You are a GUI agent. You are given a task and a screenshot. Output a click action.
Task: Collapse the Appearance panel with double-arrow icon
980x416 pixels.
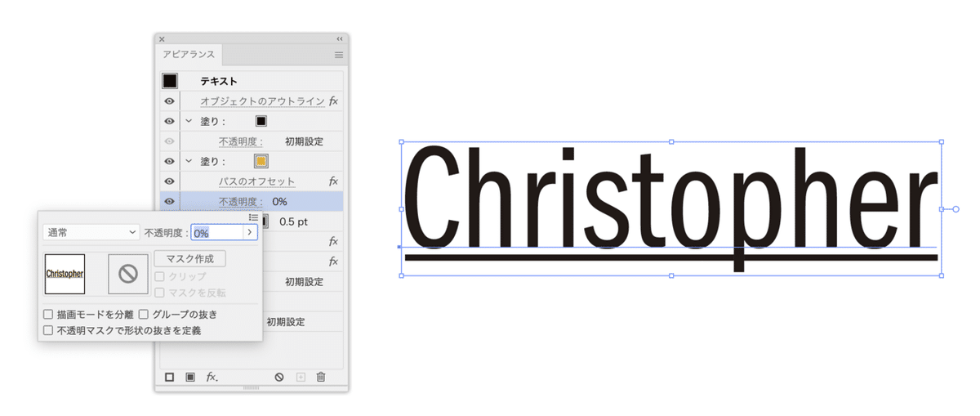[339, 38]
